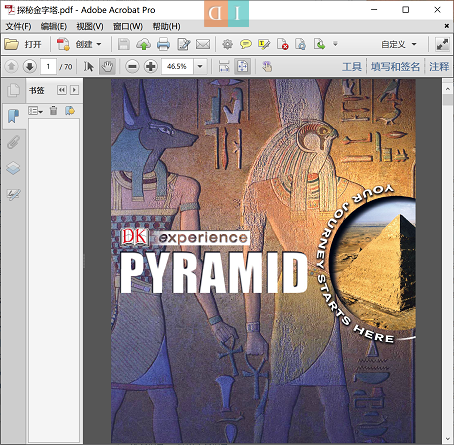Zoom out with the minus button
This screenshot has width=454, height=445.
click(132, 66)
